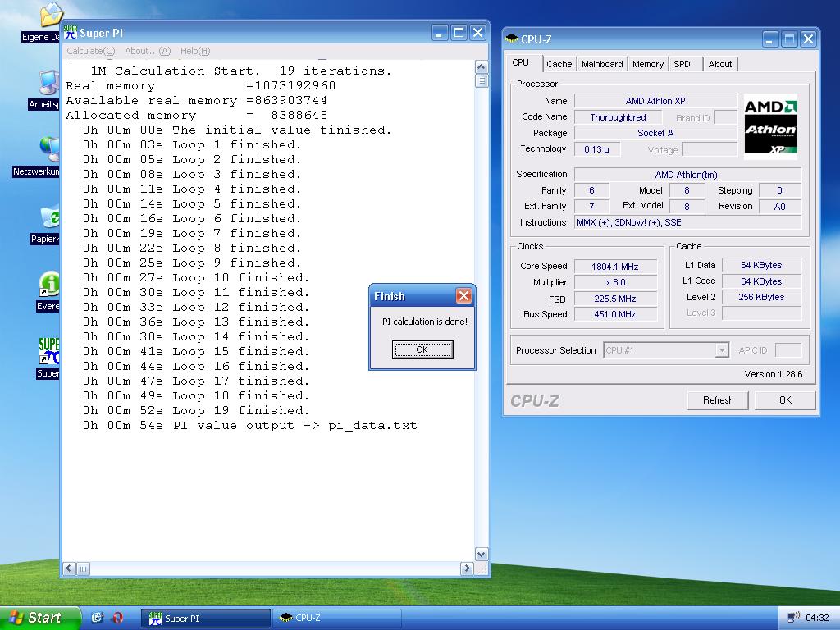Switch to the About tab in CPU-Z
The image size is (840, 630).
click(719, 64)
